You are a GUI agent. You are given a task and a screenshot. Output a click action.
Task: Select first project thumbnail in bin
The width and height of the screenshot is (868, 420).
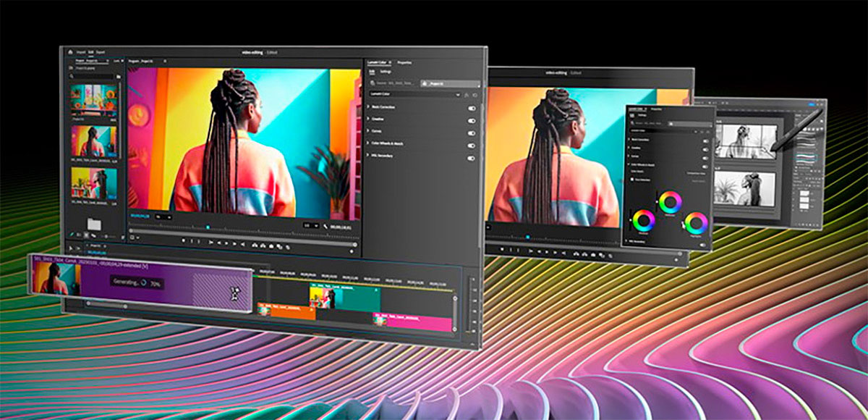coord(94,99)
